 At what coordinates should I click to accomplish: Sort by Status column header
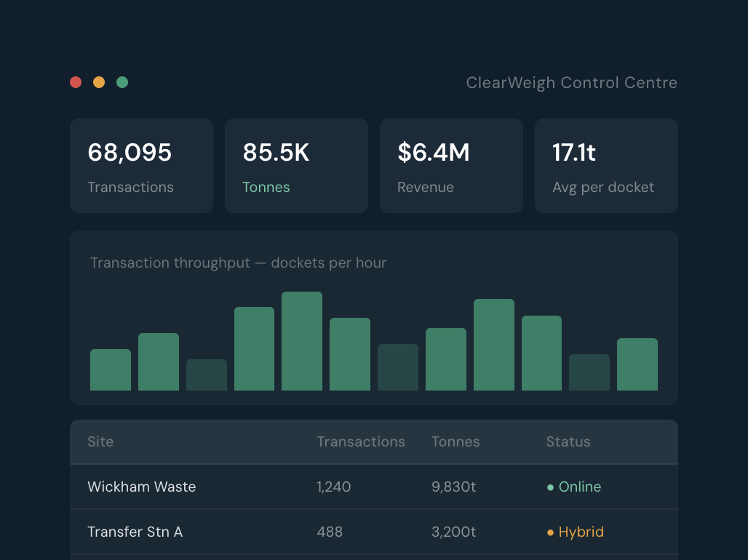pos(568,441)
